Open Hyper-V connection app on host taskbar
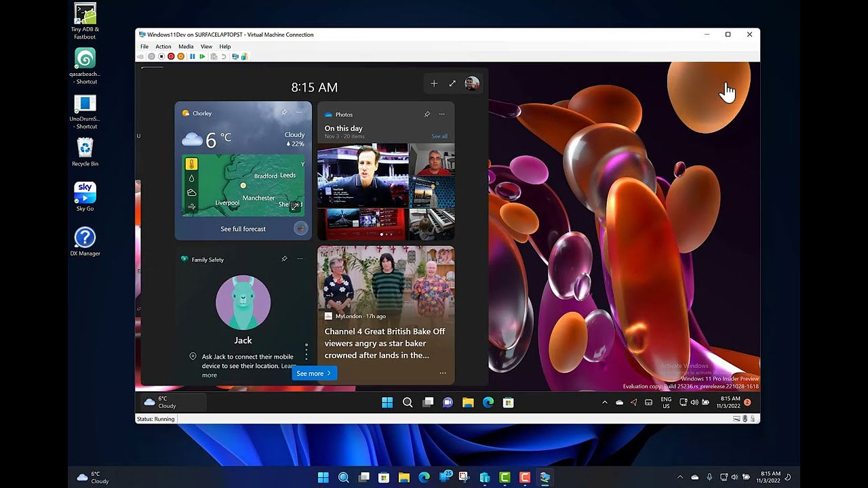The height and width of the screenshot is (488, 868). point(545,477)
